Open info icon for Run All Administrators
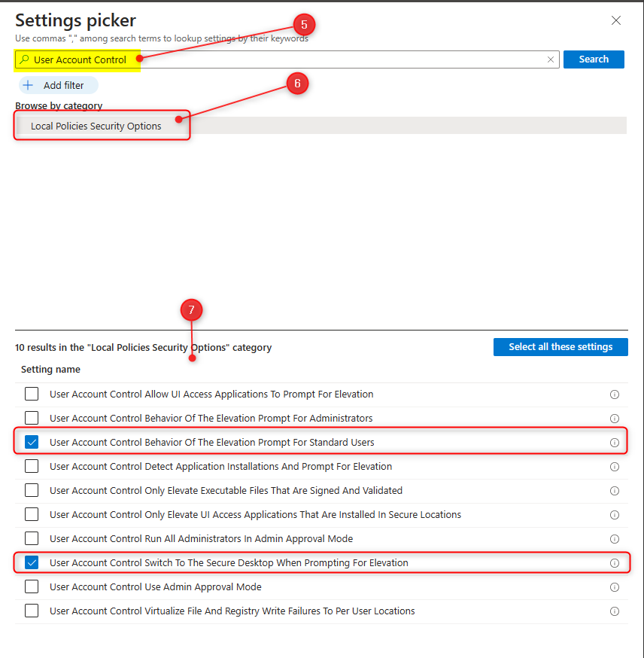Screen dimensions: 644x658 (x=614, y=539)
